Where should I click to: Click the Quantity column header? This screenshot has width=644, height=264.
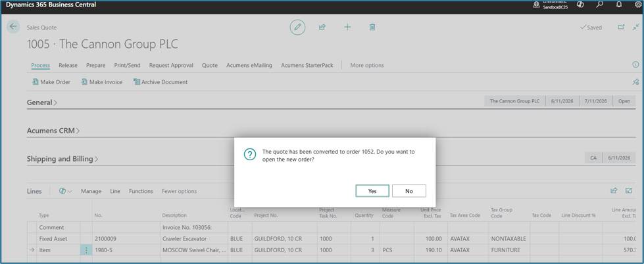[364, 215]
